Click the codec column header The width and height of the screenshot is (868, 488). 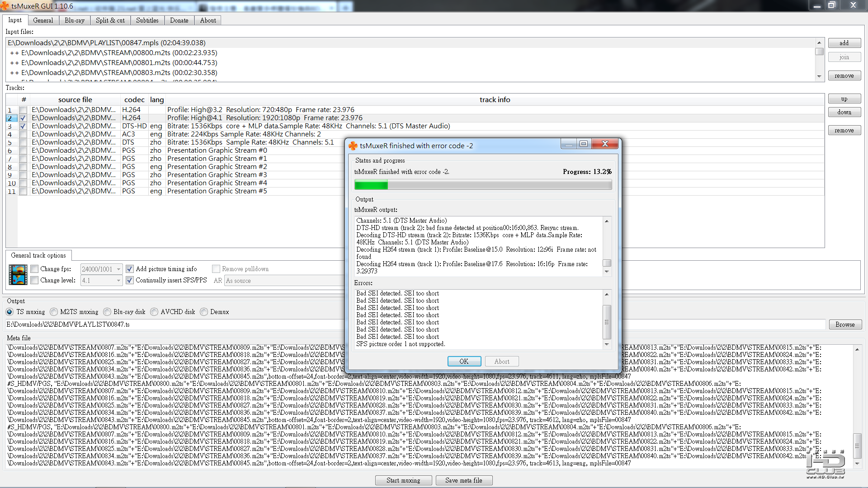click(x=134, y=99)
